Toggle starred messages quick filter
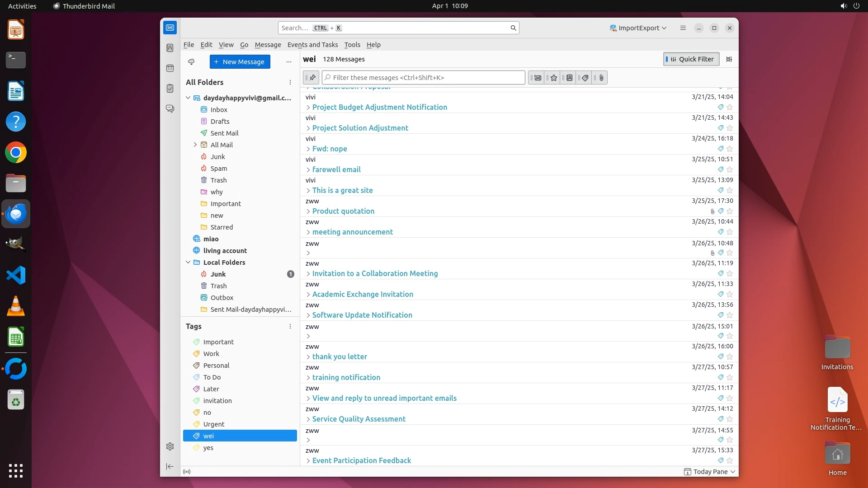The height and width of the screenshot is (488, 868). [x=553, y=78]
